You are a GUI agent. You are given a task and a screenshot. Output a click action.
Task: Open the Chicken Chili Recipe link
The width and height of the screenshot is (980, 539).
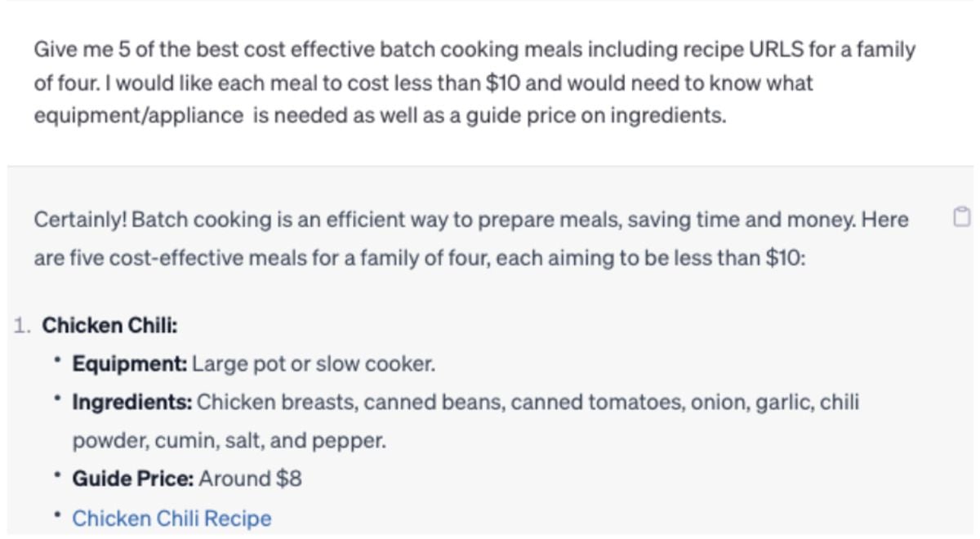[x=171, y=519]
